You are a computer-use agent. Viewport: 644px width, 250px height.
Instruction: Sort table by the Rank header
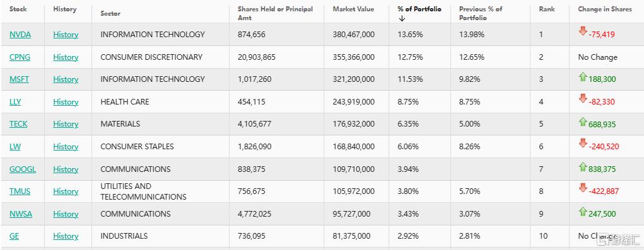pyautogui.click(x=547, y=9)
